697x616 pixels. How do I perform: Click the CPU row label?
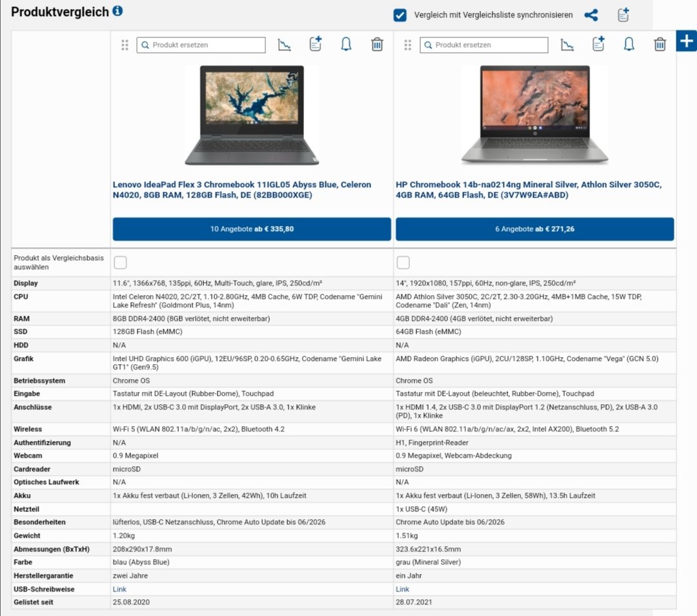(21, 296)
